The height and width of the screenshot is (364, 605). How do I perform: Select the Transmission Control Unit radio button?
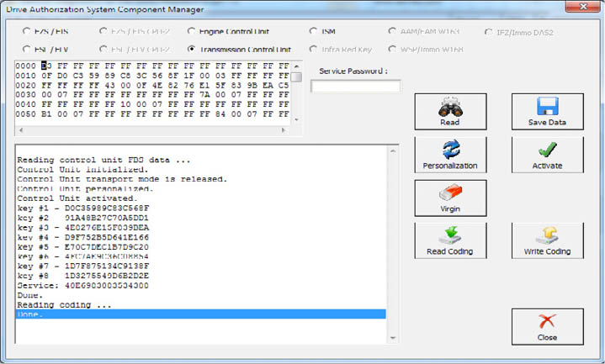click(x=192, y=50)
